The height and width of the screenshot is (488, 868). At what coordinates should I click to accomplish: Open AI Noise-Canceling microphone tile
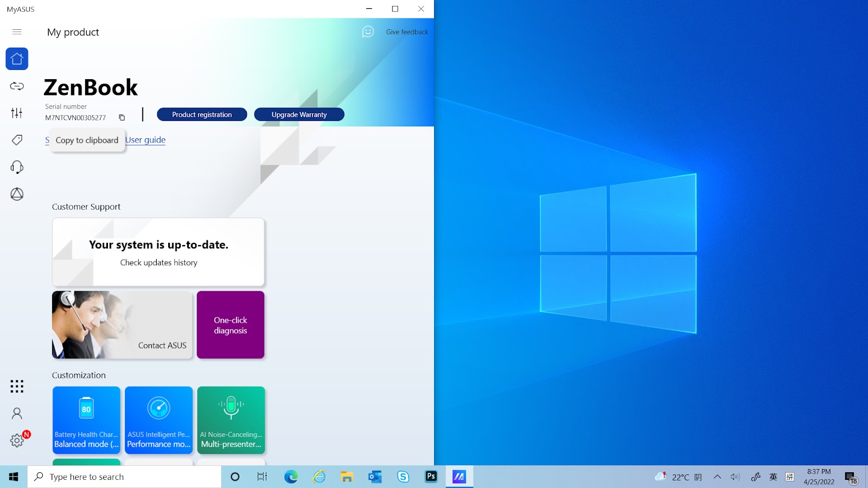[x=231, y=420]
